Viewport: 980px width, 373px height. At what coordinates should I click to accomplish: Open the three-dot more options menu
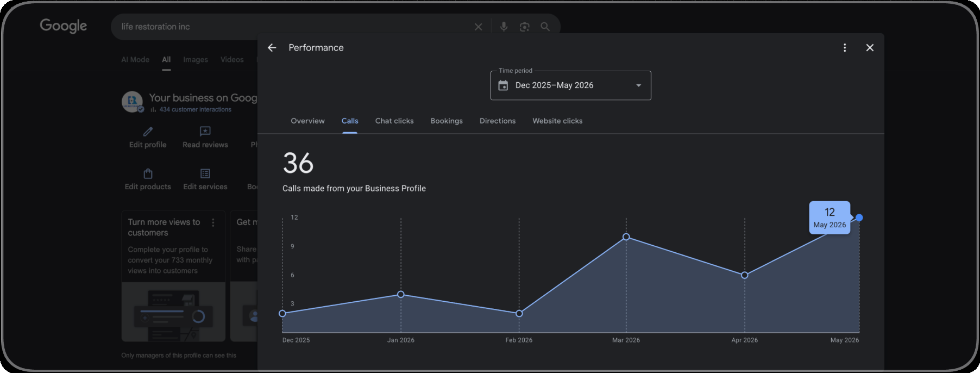click(x=845, y=48)
